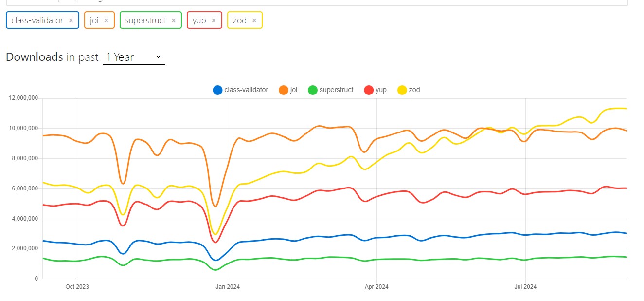This screenshot has height=301, width=644.
Task: Remove the zod package tag
Action: [x=254, y=20]
